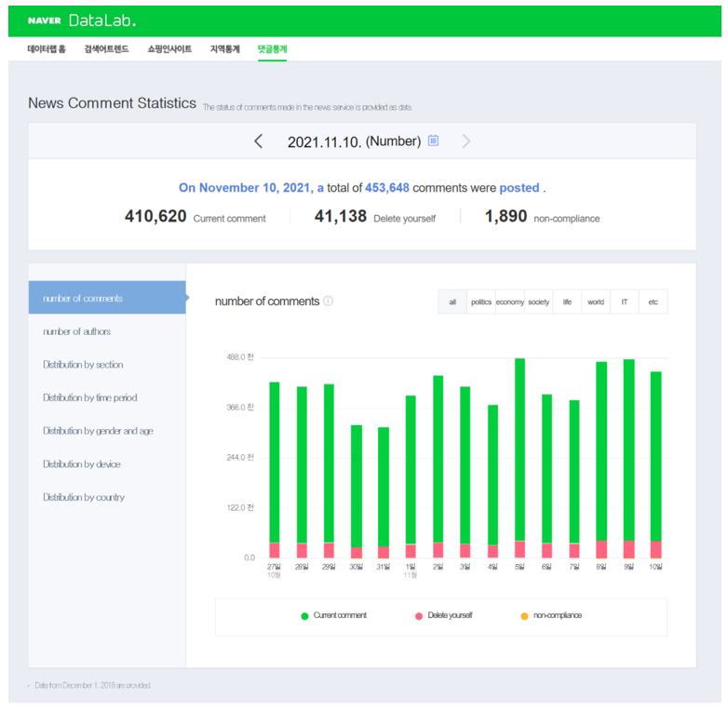Select the 'life' category filter

(567, 302)
